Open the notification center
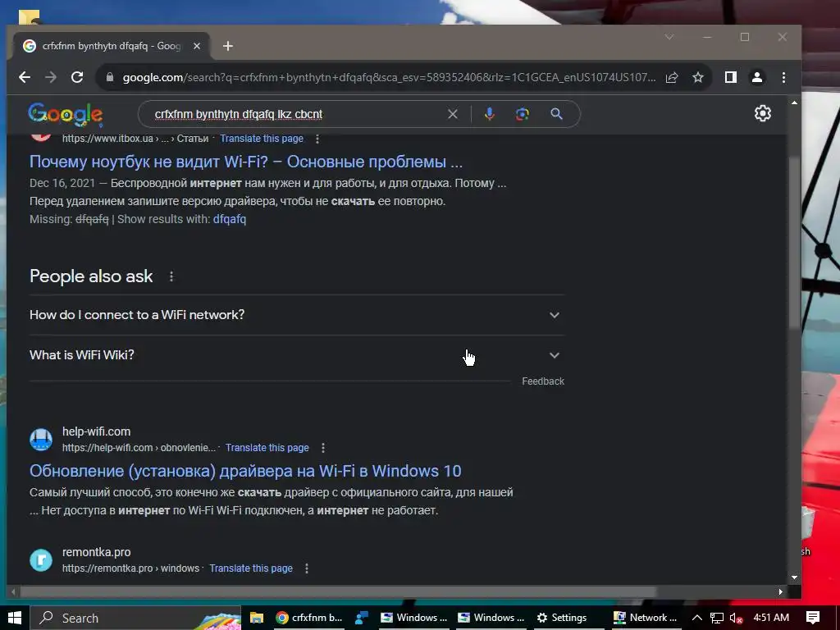 (813, 618)
